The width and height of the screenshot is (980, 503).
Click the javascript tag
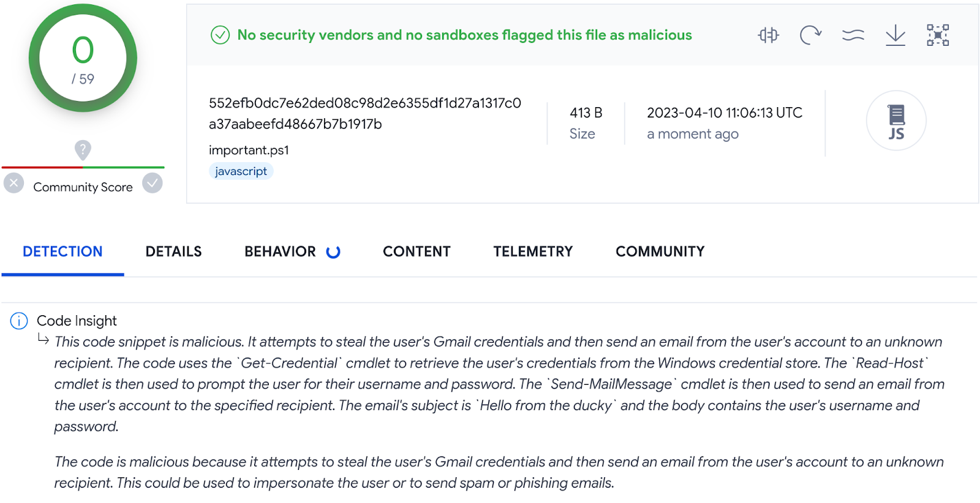point(241,171)
